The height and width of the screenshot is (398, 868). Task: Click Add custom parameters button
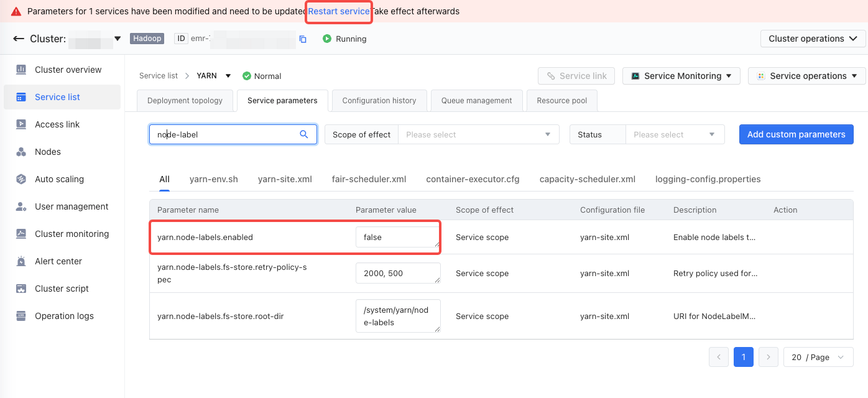pyautogui.click(x=796, y=134)
